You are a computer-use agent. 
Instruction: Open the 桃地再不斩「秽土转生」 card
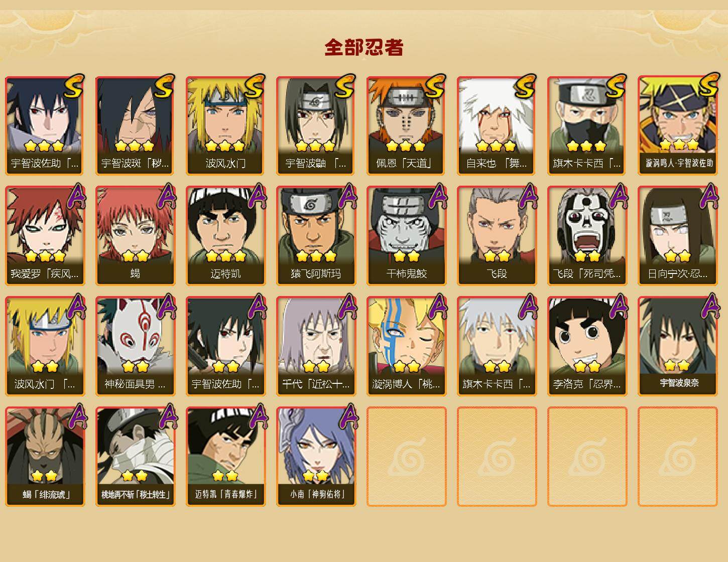click(135, 457)
